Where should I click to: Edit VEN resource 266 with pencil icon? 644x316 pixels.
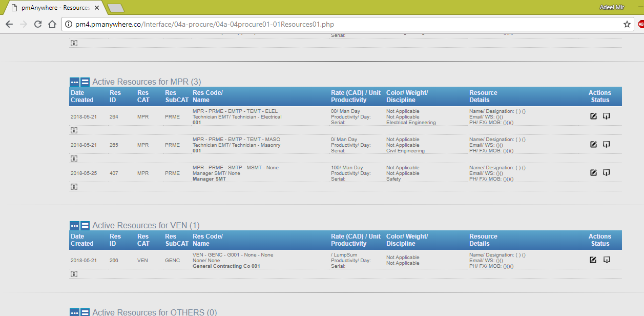point(593,260)
